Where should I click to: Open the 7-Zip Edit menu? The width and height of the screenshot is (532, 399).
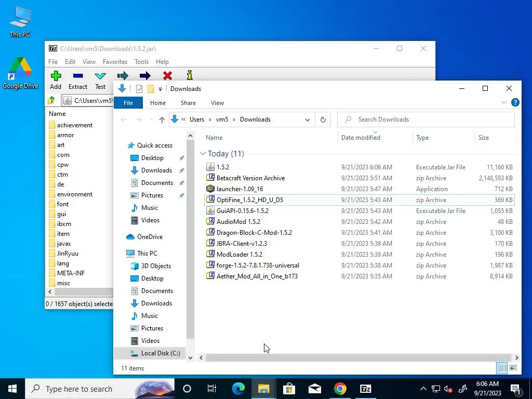(70, 62)
